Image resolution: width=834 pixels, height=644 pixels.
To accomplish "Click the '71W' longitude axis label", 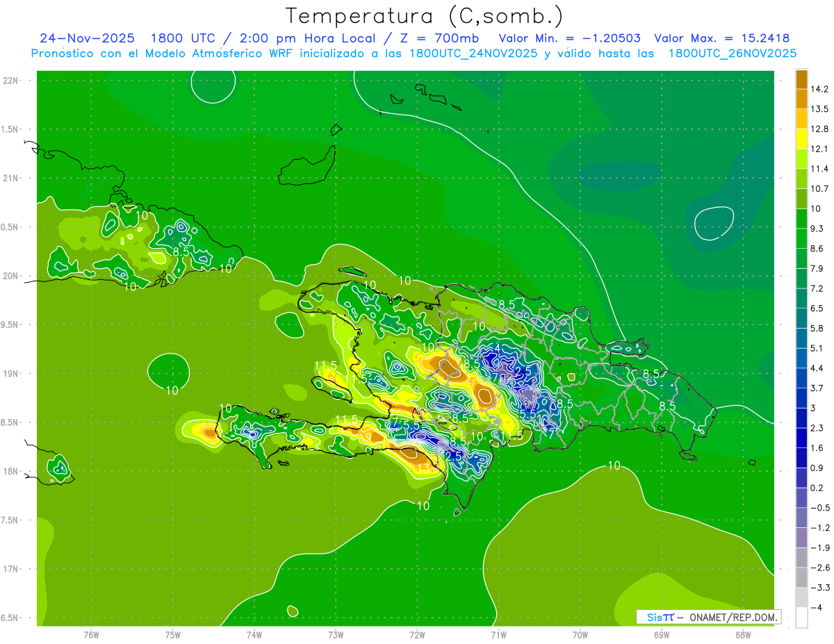I will pos(498,634).
